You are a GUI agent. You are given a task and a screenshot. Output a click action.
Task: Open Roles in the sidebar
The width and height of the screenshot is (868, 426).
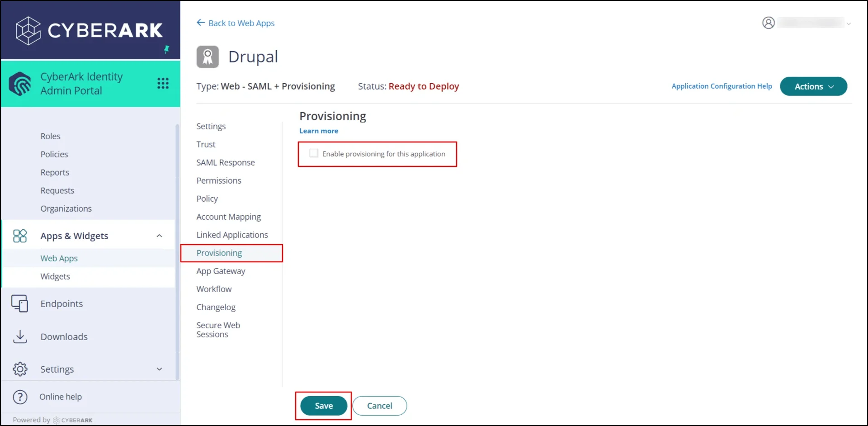point(50,136)
